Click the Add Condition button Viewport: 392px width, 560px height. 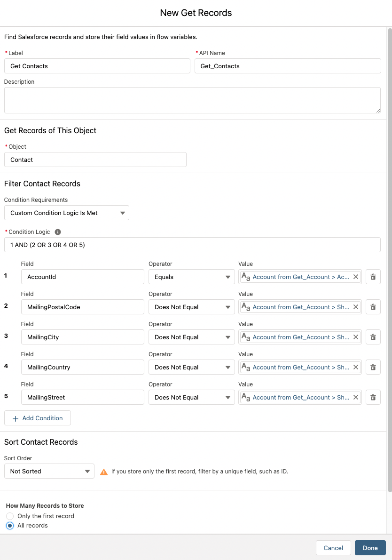38,418
